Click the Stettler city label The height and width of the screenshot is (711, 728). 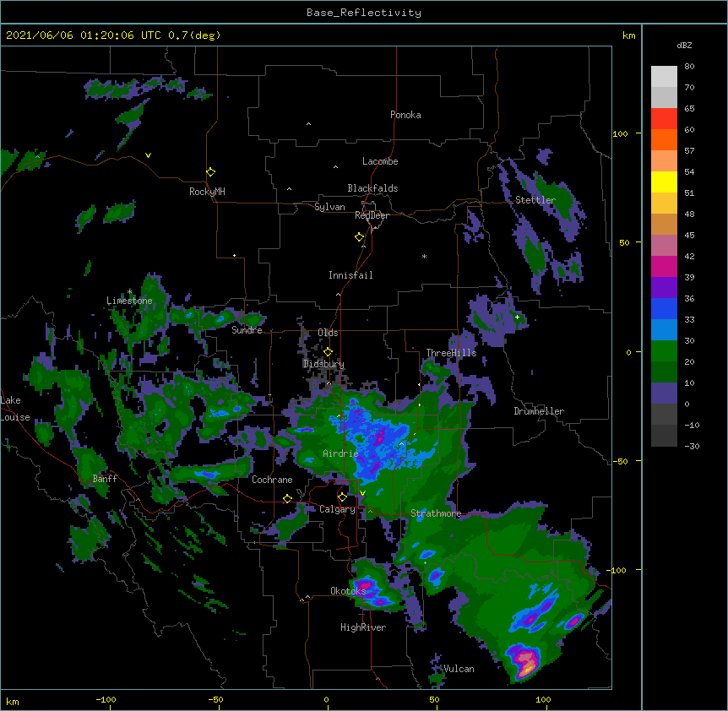[535, 200]
